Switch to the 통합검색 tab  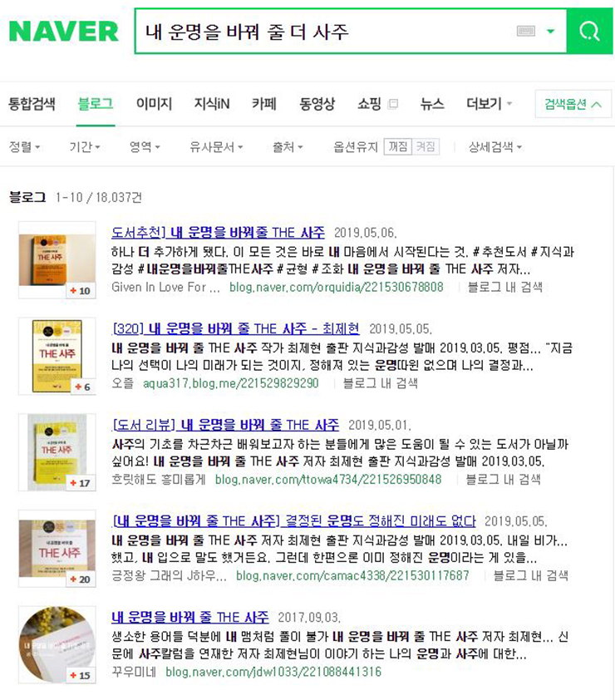click(x=32, y=104)
